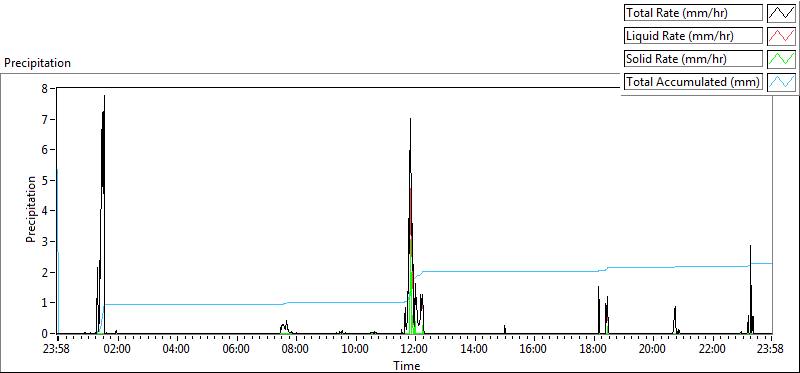Click the Liquid Rate red plot sample icon
The width and height of the screenshot is (800, 373).
781,36
